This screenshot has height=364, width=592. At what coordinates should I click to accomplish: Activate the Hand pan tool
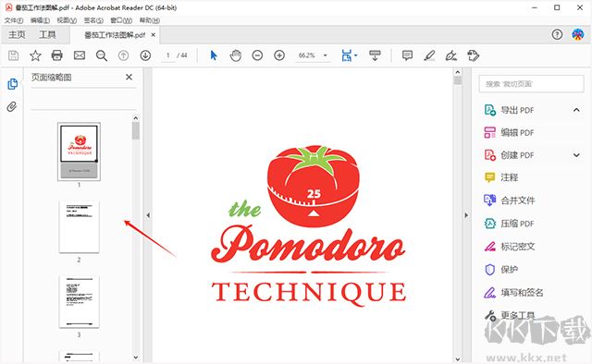click(235, 55)
